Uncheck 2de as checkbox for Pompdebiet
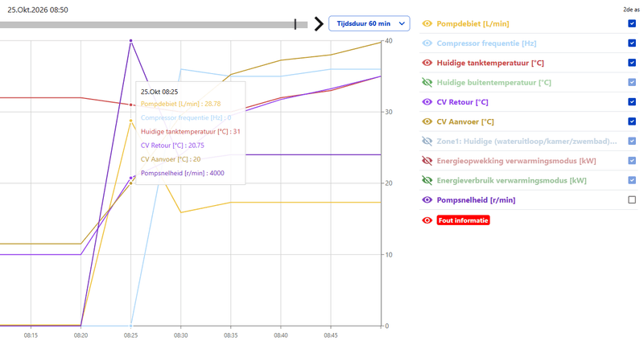Screen dimensions: 644x345 (632, 24)
